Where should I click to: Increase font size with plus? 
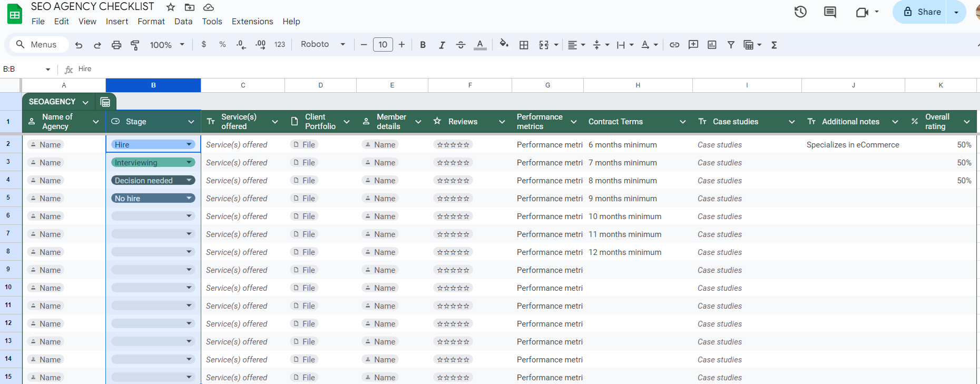point(401,45)
